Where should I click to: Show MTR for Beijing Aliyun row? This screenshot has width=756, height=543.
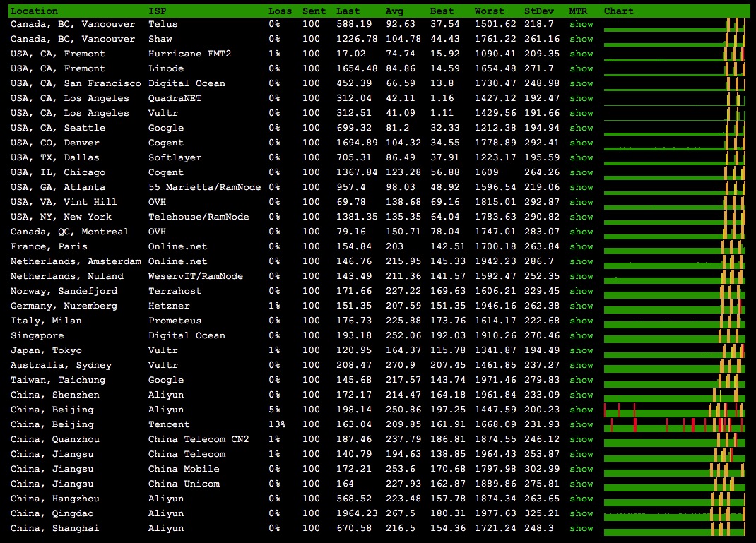tap(581, 410)
